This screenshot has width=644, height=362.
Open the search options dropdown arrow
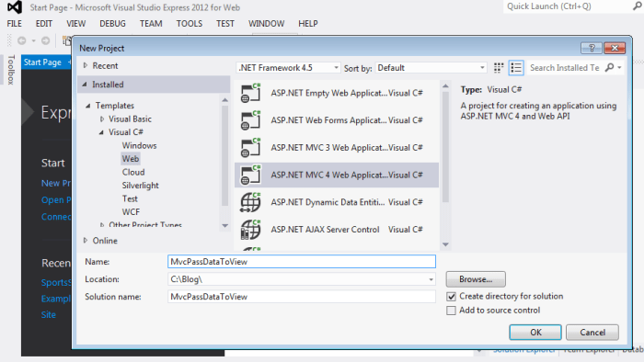click(x=619, y=67)
